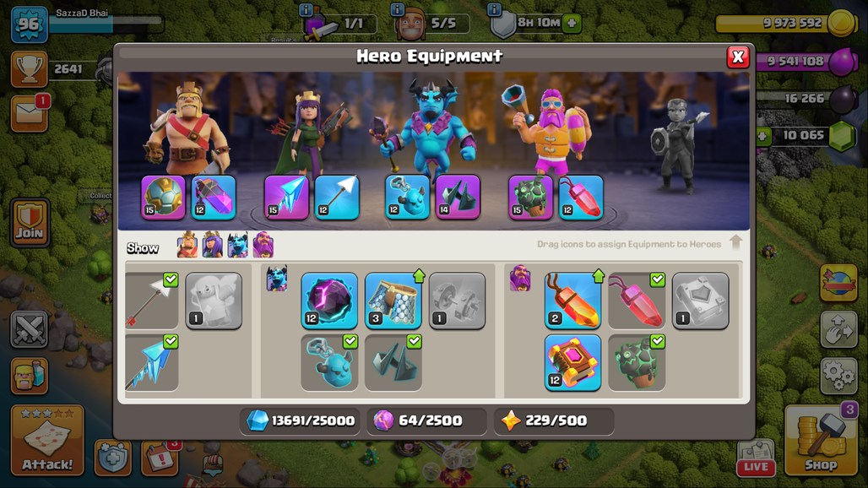Toggle Grand Warden filter in Show row
The height and width of the screenshot is (488, 868).
click(x=263, y=245)
